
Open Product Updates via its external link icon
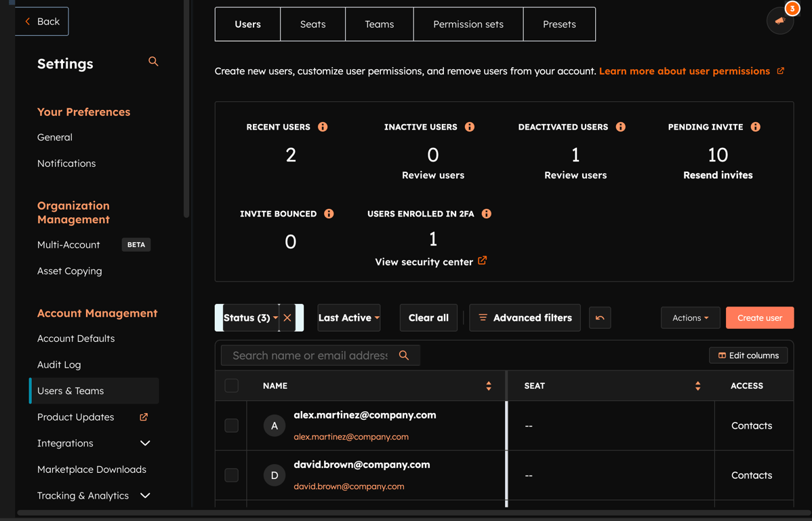click(143, 417)
